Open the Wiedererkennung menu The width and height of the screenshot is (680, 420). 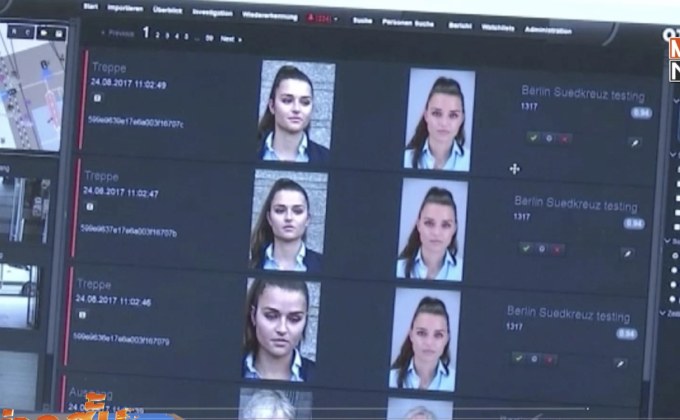pyautogui.click(x=270, y=15)
